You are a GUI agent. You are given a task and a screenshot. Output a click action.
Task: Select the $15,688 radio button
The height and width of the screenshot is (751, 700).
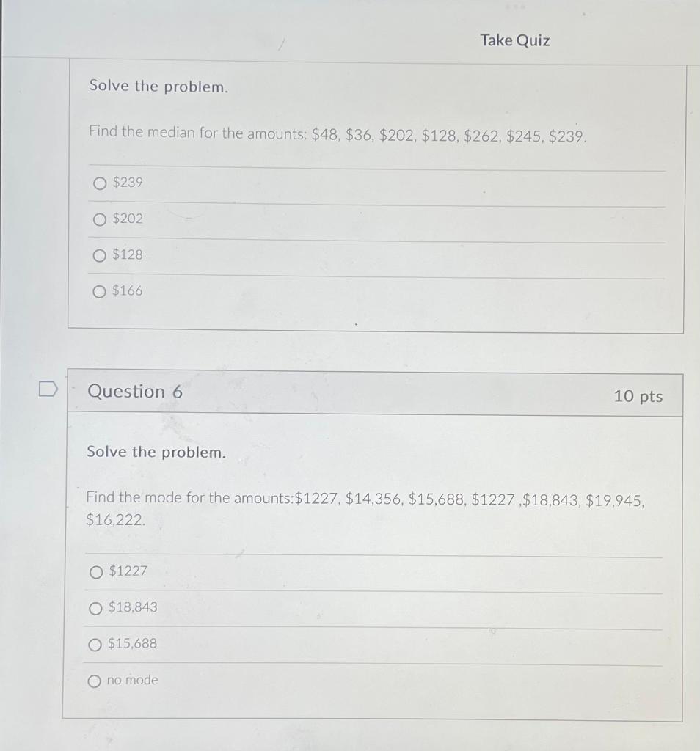(x=95, y=644)
